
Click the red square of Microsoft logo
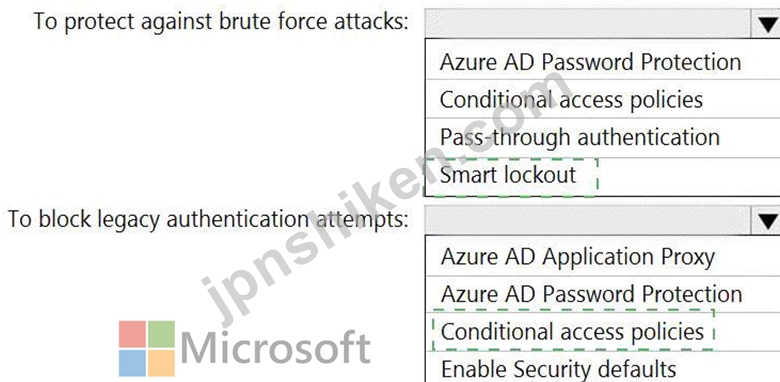tap(132, 334)
